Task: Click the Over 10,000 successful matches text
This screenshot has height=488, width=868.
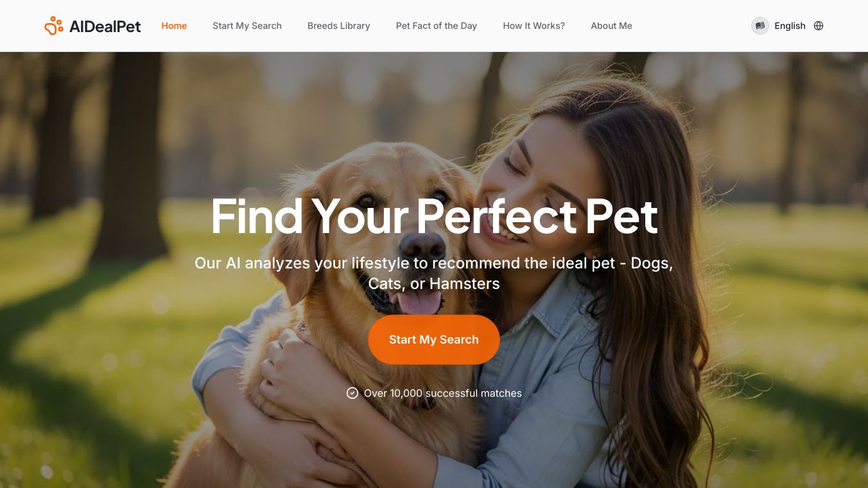Action: coord(443,393)
